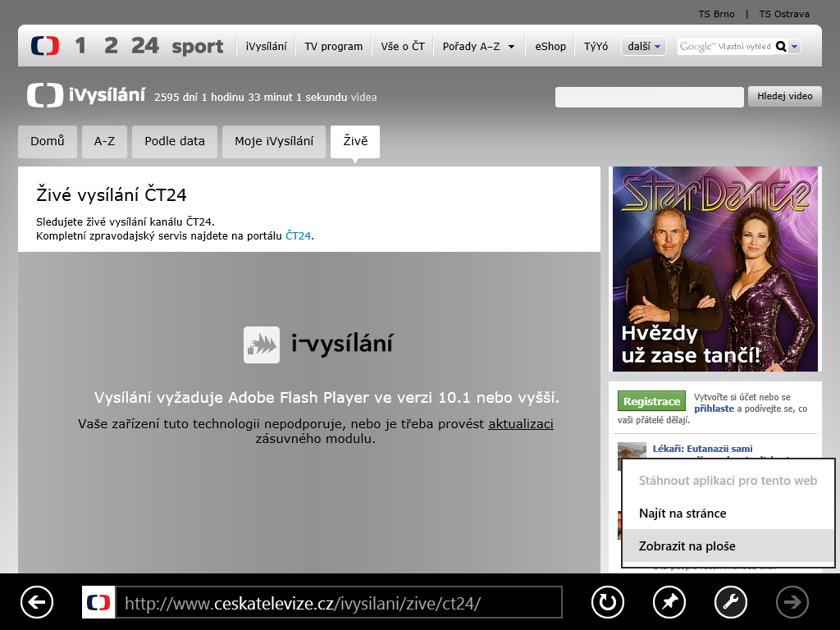Image resolution: width=840 pixels, height=630 pixels.
Task: Expand the další dropdown menu
Action: 644,47
